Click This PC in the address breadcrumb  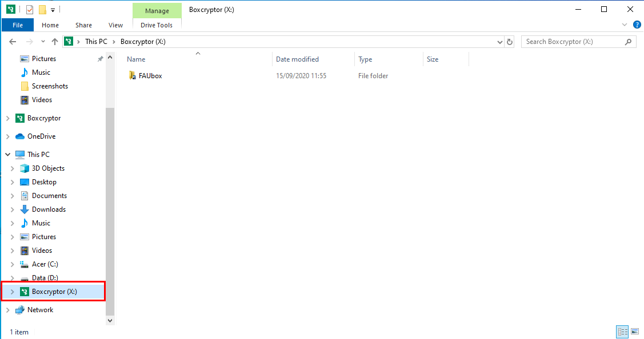96,42
